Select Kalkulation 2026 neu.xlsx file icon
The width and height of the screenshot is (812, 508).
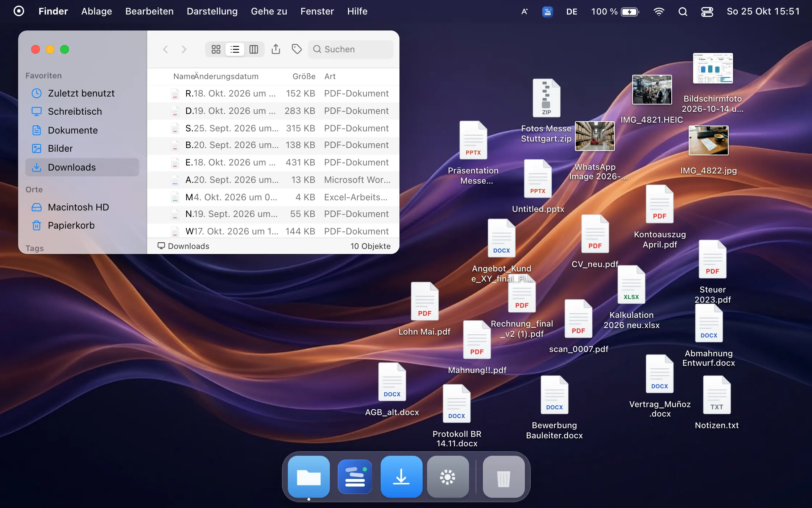(631, 284)
